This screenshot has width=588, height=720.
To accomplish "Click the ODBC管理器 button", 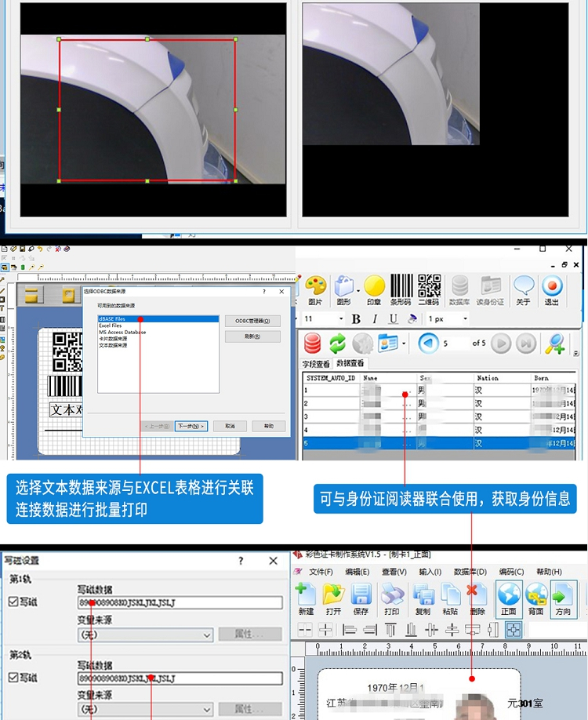I will [x=252, y=321].
